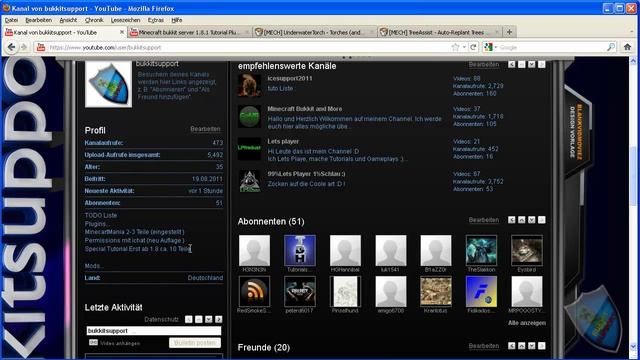This screenshot has width=640, height=360.
Task: Click the YouTube site identity icon in address bar
Action: (41, 47)
